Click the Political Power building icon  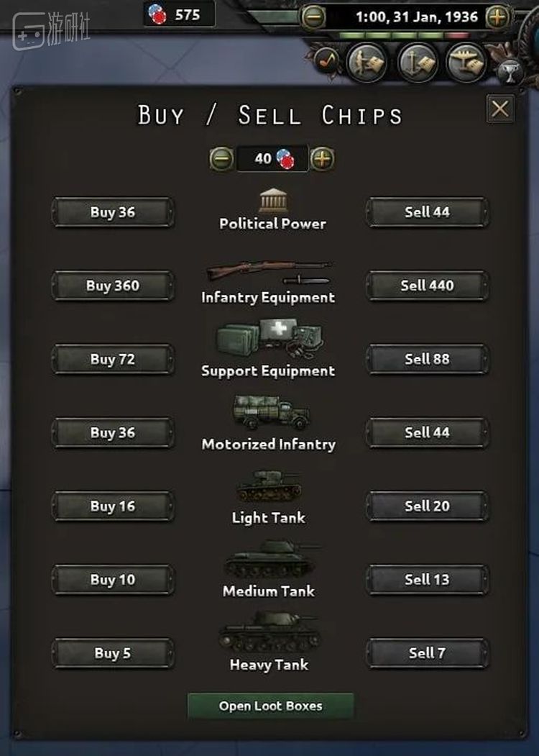pyautogui.click(x=272, y=201)
